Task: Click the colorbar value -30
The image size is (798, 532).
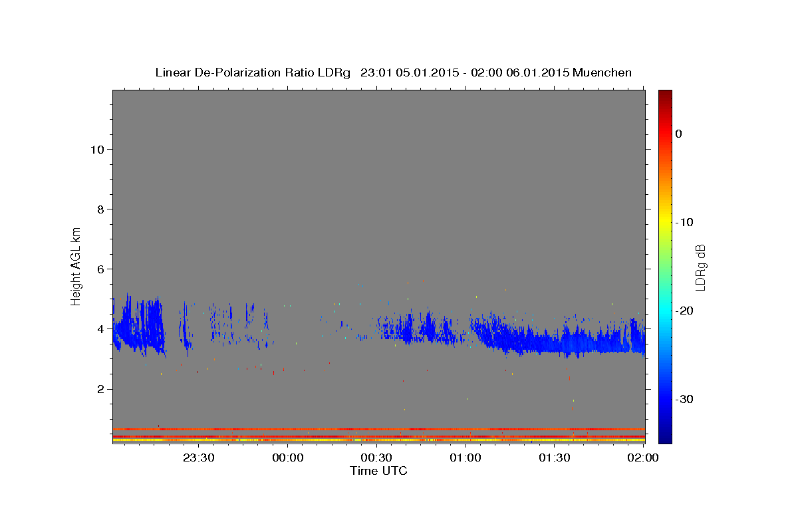Action: pos(685,399)
